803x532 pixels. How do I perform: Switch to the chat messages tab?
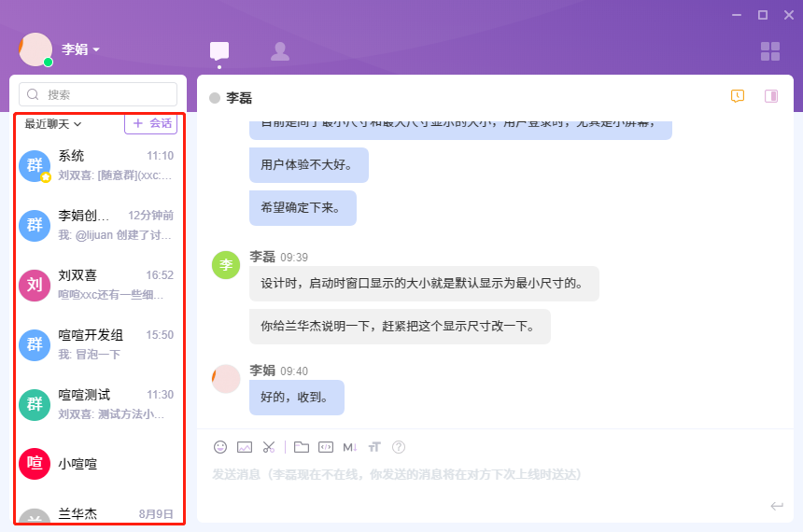[x=219, y=50]
